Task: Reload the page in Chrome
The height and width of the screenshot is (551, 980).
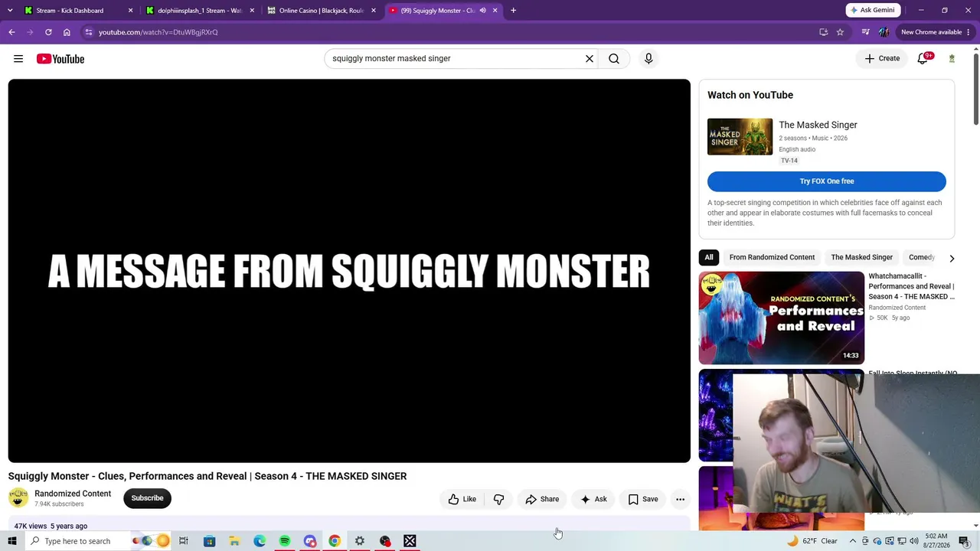Action: (x=48, y=32)
